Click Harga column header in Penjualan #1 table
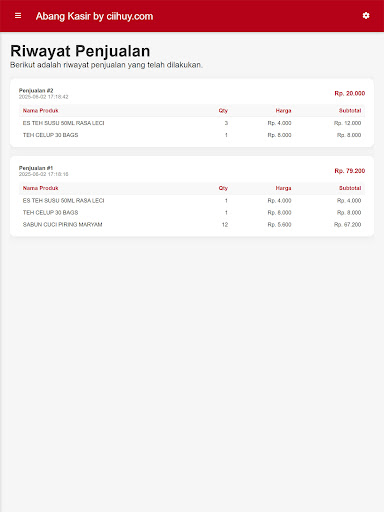384x512 pixels. [283, 188]
